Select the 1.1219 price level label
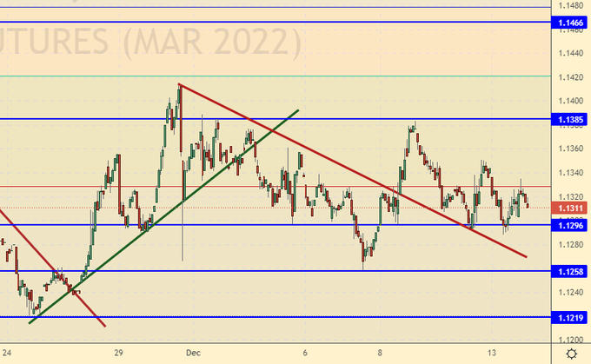 [x=570, y=317]
